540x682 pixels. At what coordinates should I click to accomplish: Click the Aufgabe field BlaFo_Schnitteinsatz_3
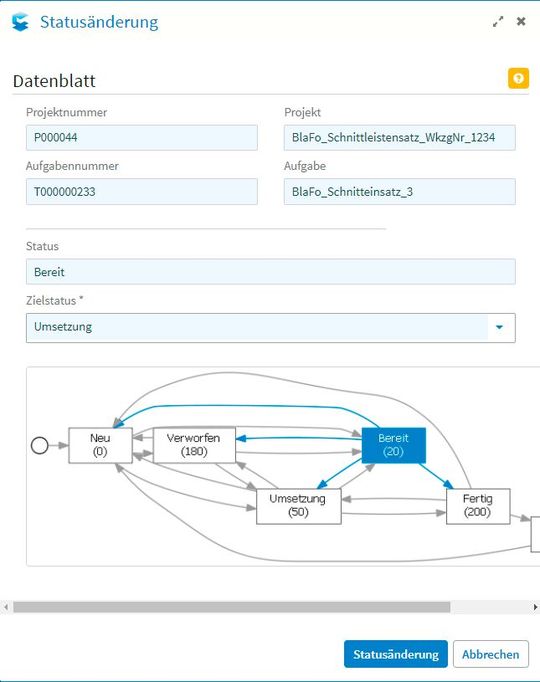(x=400, y=191)
